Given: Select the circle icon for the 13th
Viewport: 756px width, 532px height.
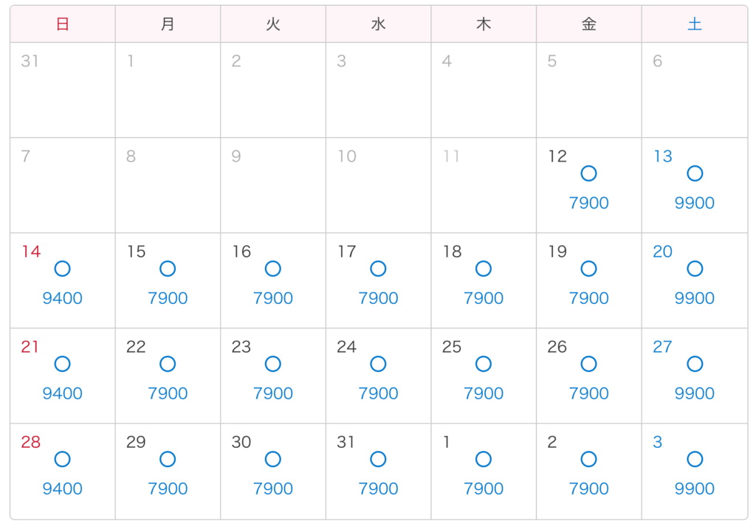Looking at the screenshot, I should 695,173.
